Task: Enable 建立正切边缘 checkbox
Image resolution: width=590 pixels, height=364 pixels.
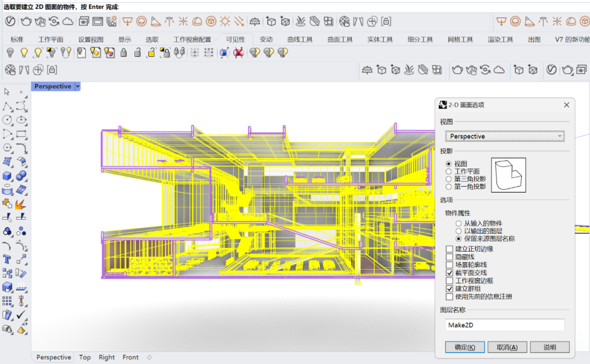Action: pyautogui.click(x=449, y=249)
